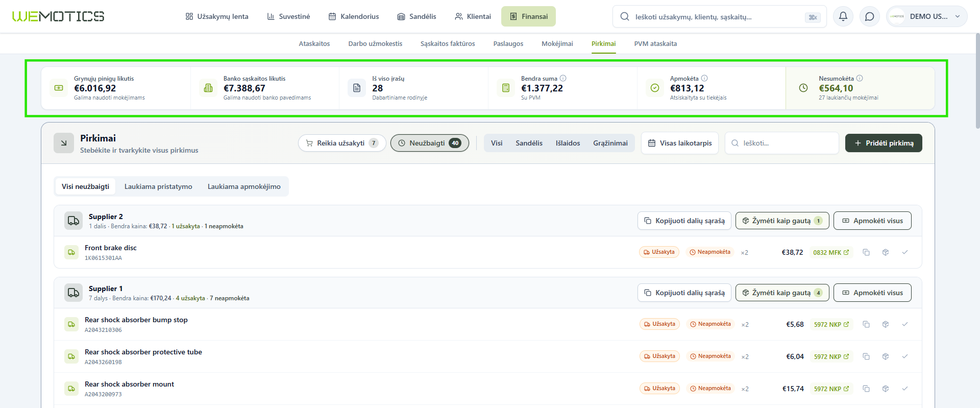Click the Ieškoti purchases search field
980x408 pixels.
tap(782, 143)
